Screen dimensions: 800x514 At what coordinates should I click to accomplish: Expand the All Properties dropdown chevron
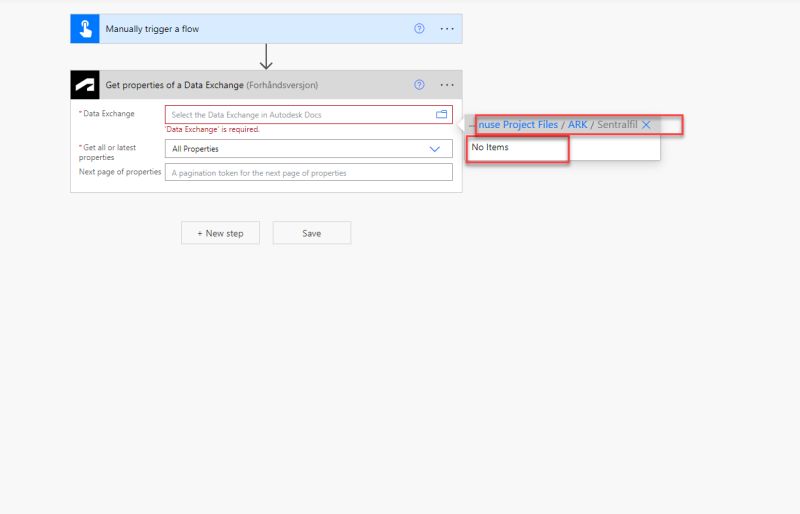click(434, 149)
